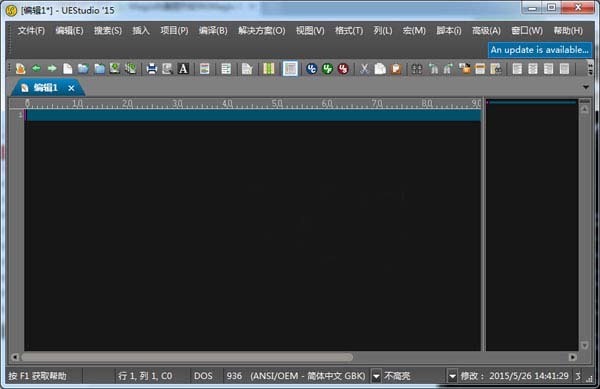
Task: Click the column mode icon with yellow bars
Action: coord(269,69)
